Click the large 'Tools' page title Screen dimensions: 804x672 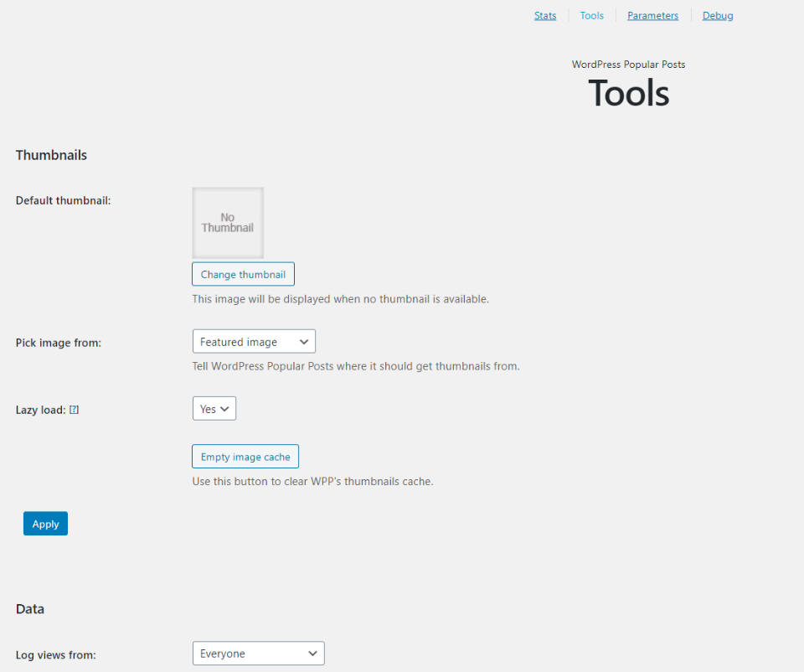[629, 93]
